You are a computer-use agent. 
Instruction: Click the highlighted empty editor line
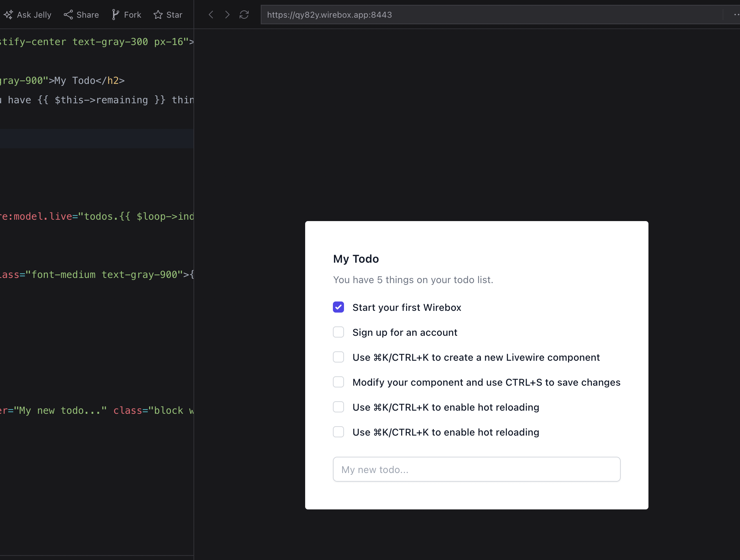coord(97,139)
